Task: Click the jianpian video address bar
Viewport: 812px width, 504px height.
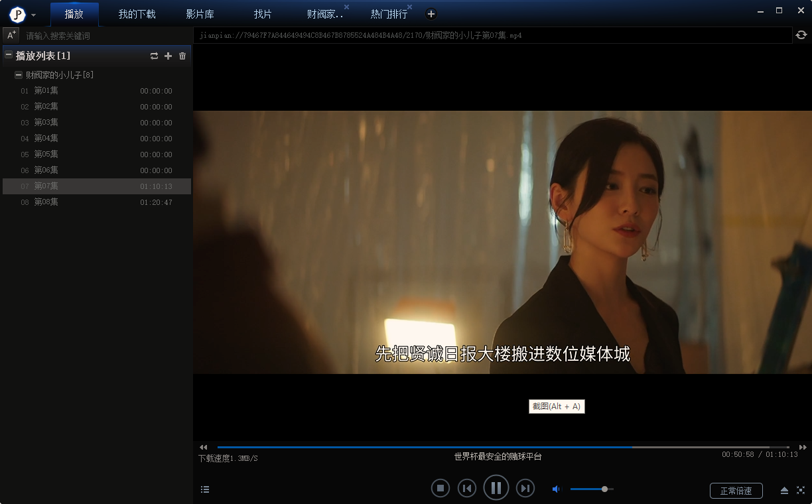Action: (493, 35)
